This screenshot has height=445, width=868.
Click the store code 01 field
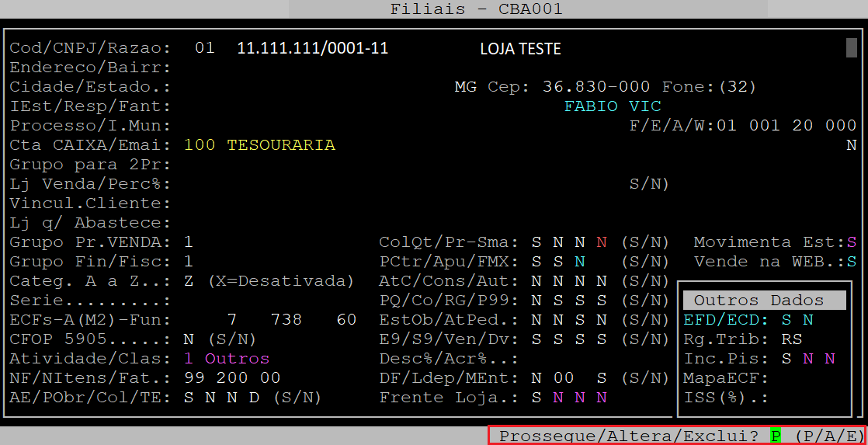point(204,48)
